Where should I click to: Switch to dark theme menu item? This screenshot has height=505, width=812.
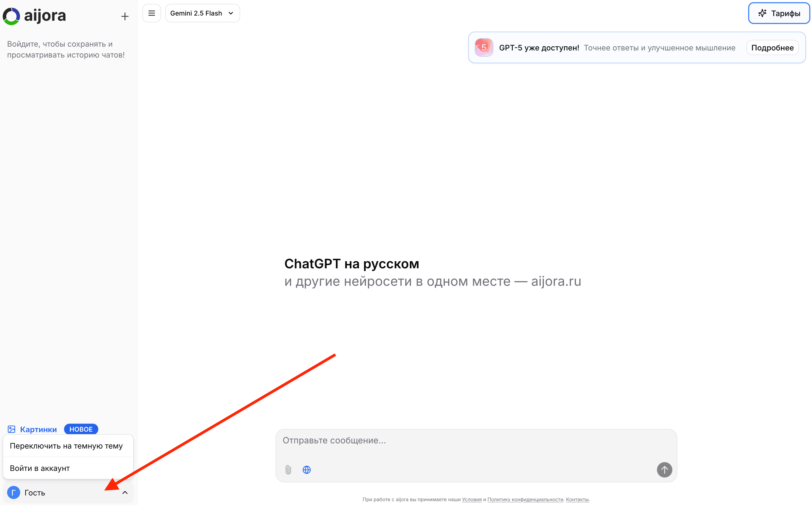pyautogui.click(x=66, y=446)
